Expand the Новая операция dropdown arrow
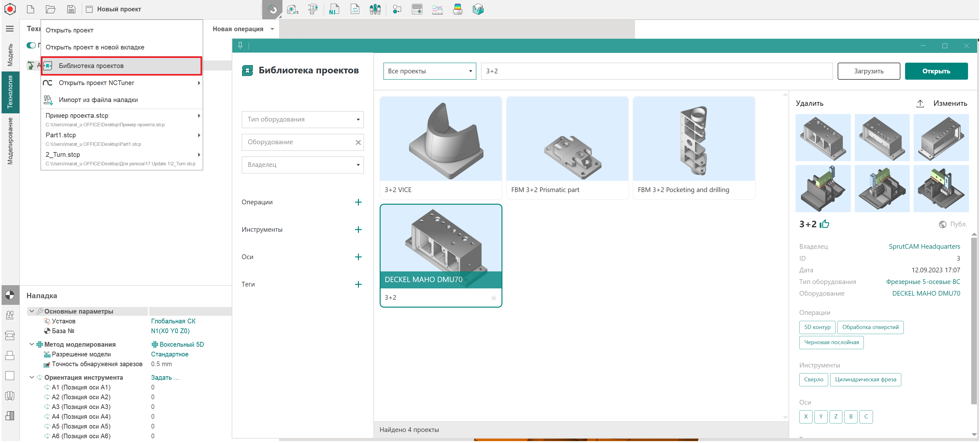 tap(272, 29)
